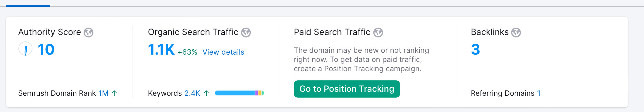Viewport: 644px width, 112px height.
Task: Open organic search traffic value 1.1K
Action: click(161, 49)
